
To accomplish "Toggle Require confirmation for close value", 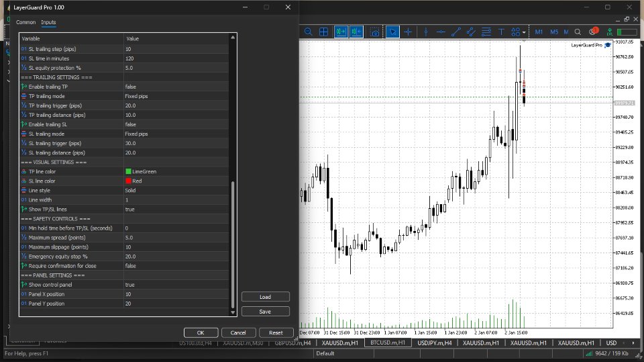I will click(176, 266).
